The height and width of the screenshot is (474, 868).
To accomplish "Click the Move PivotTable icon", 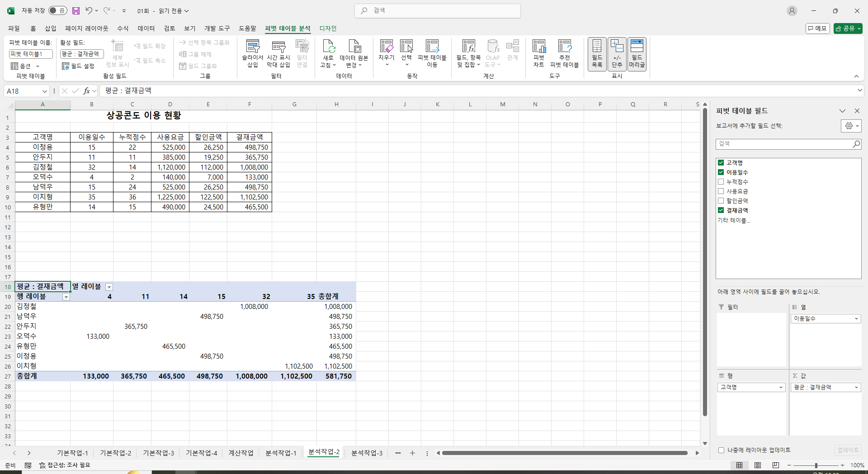I will [x=432, y=47].
